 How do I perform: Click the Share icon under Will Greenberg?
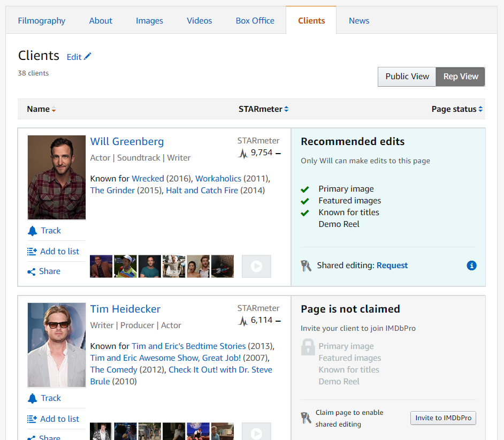point(32,272)
